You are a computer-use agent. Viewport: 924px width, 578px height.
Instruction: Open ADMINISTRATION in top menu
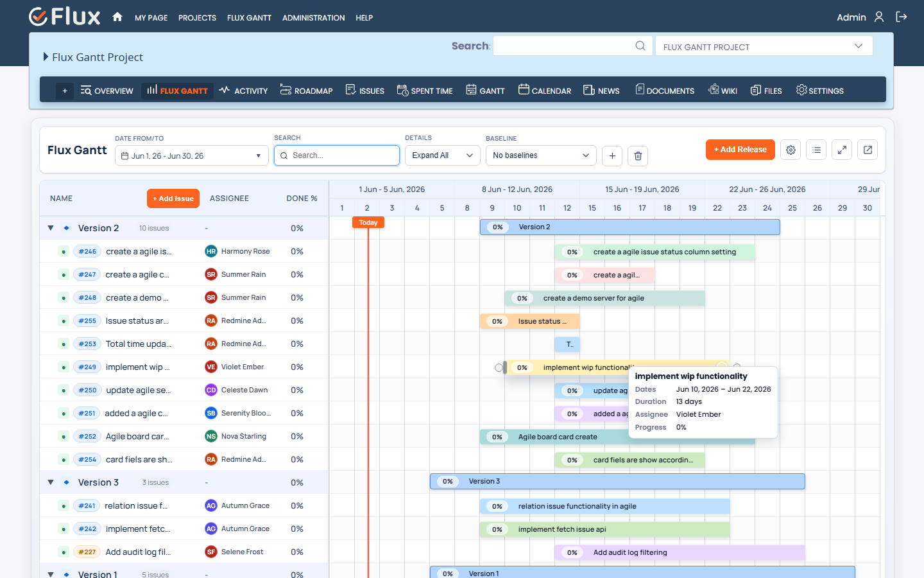pyautogui.click(x=313, y=18)
